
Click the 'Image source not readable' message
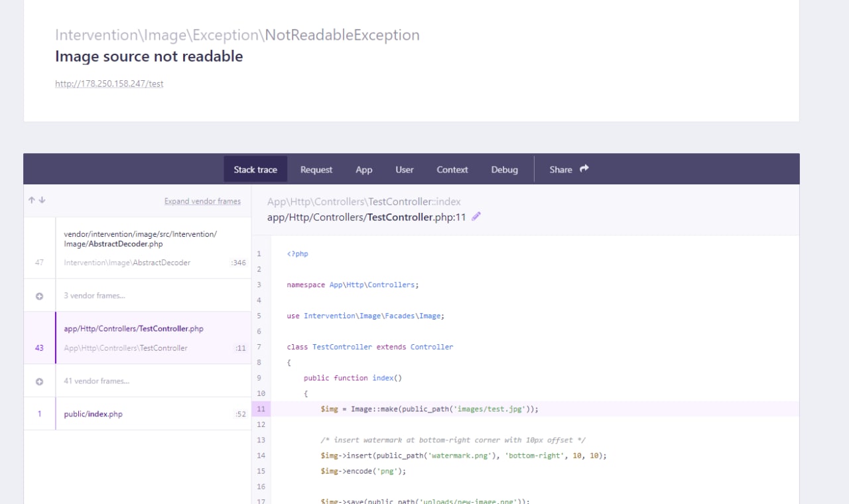(x=149, y=56)
